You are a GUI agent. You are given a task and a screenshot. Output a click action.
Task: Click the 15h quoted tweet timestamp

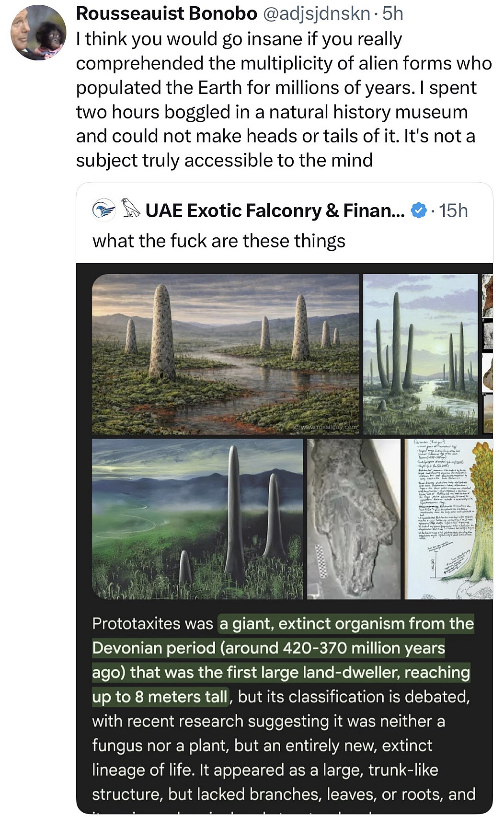tap(453, 210)
